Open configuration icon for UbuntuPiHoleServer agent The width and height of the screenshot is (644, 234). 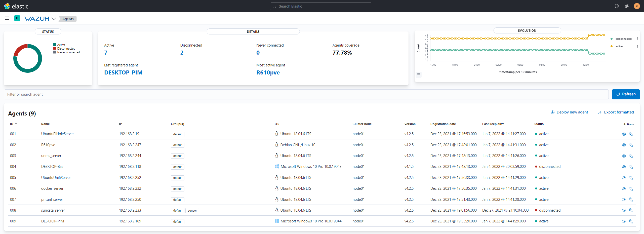631,134
